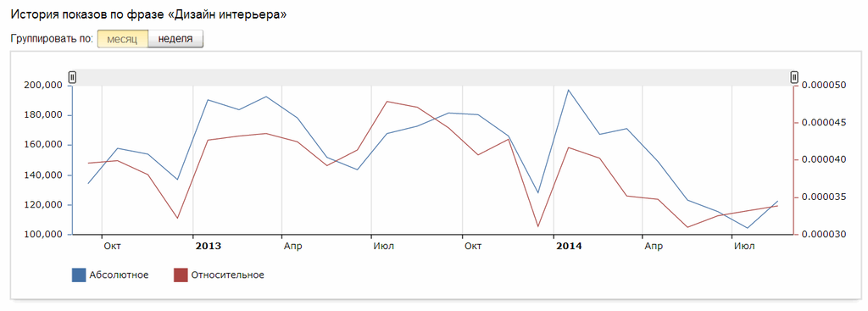Click the gray range selector bar
Viewport: 868px width, 311px height.
point(433,77)
